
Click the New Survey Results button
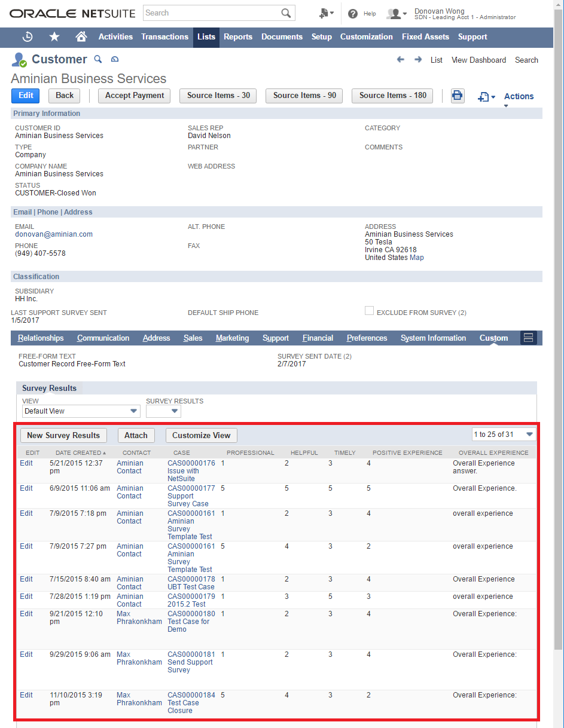tap(63, 436)
